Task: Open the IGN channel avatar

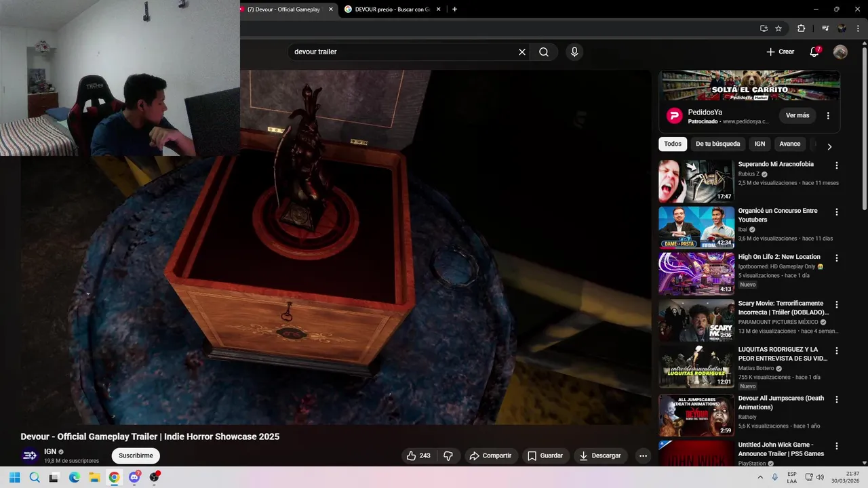Action: [x=29, y=455]
